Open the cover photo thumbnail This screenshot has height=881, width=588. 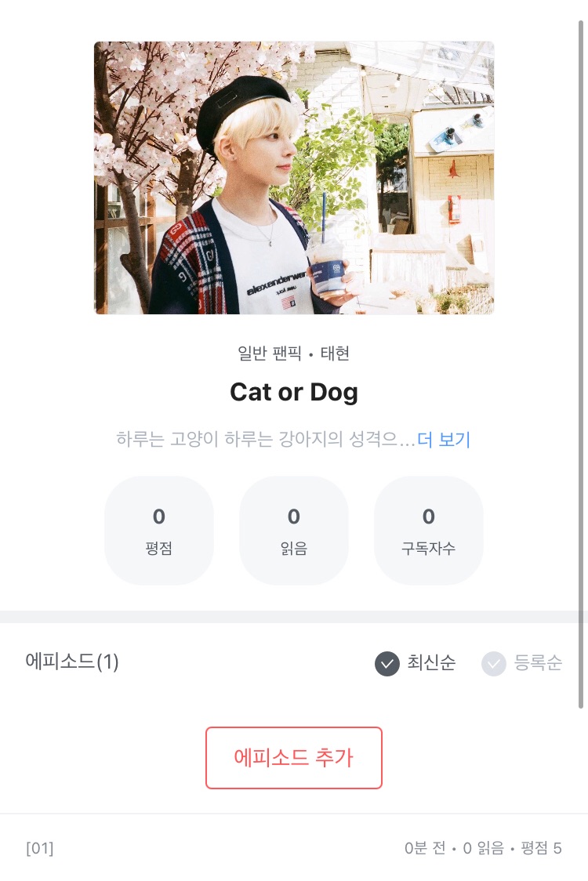294,178
